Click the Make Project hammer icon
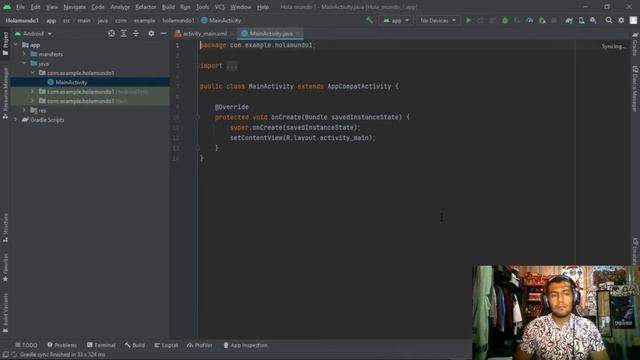 point(369,20)
